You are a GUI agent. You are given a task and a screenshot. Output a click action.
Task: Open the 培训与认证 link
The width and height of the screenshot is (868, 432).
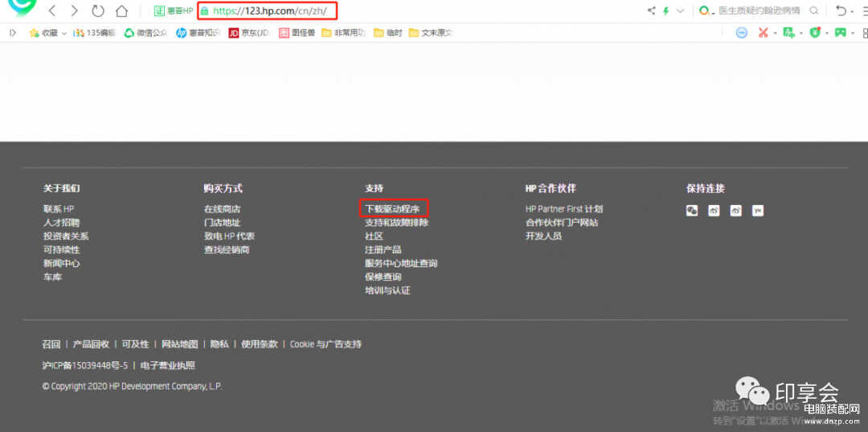pos(387,290)
